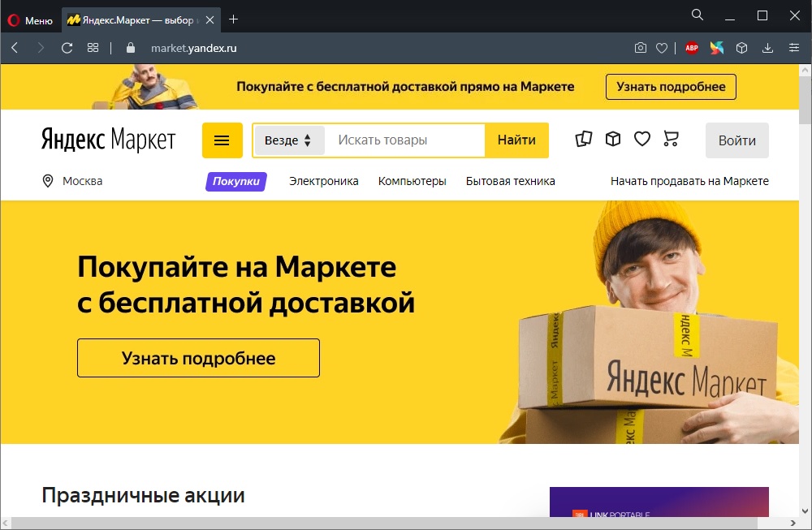Select the Яндекс.Маркет browser tab

point(140,20)
